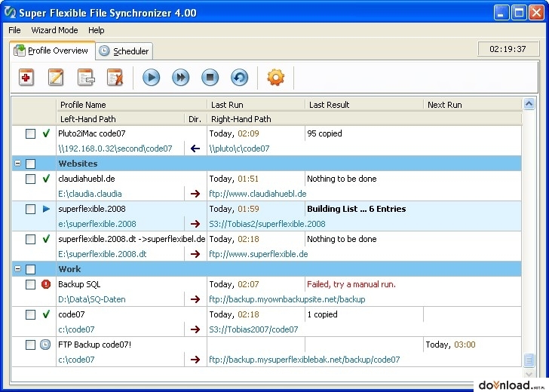The width and height of the screenshot is (549, 392).
Task: Click the '\\192.168.0.32\second\code07' path
Action: click(x=115, y=149)
